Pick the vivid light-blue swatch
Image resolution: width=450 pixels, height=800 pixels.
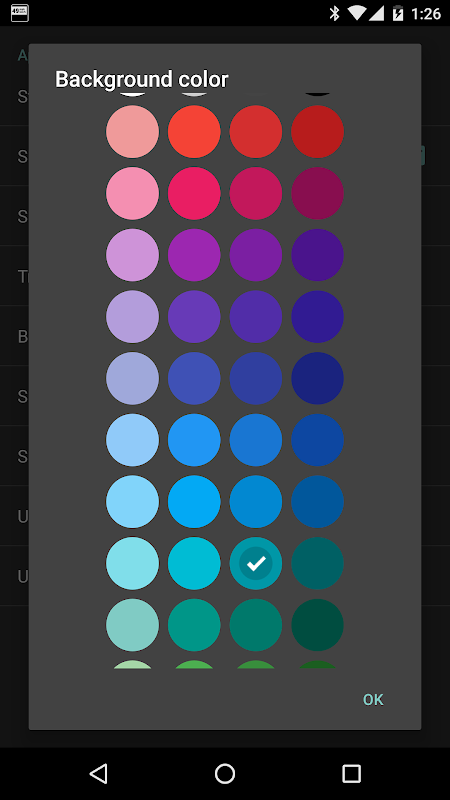pos(194,502)
